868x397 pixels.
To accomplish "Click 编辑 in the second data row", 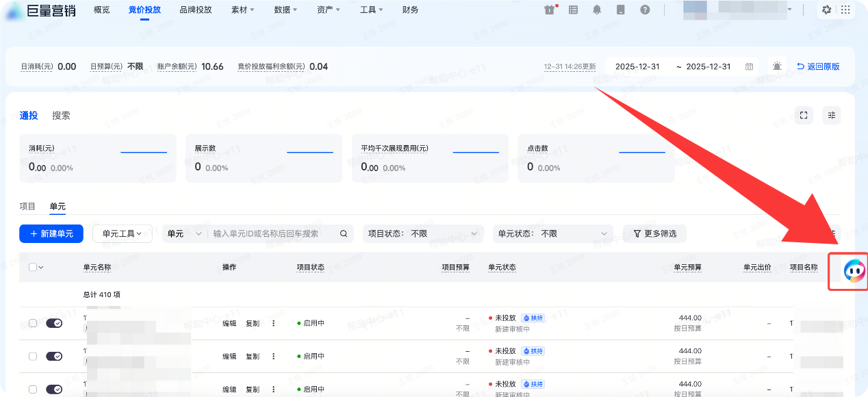I will pyautogui.click(x=229, y=356).
